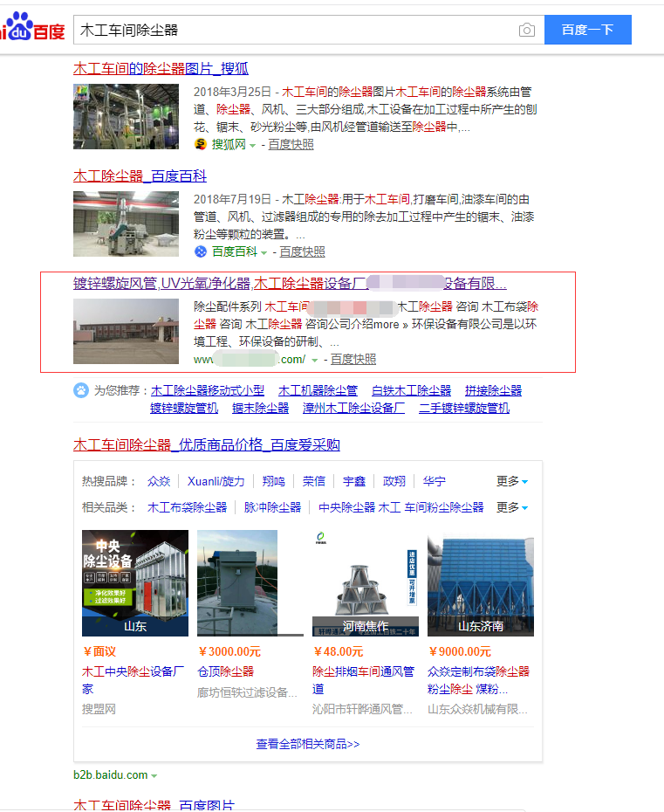Select category 中央除尘器 木工 车间粉尘除尘器
Image resolution: width=664 pixels, height=812 pixels.
tap(401, 507)
